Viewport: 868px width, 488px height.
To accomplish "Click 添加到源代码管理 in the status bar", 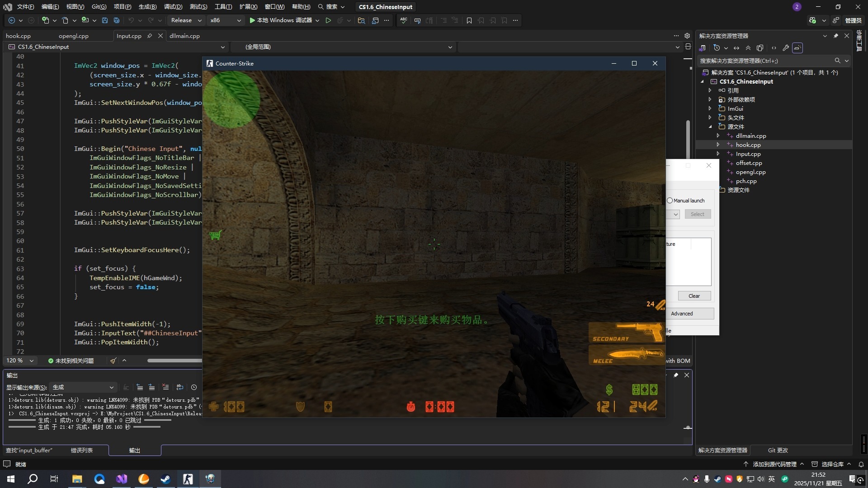I will tap(774, 464).
